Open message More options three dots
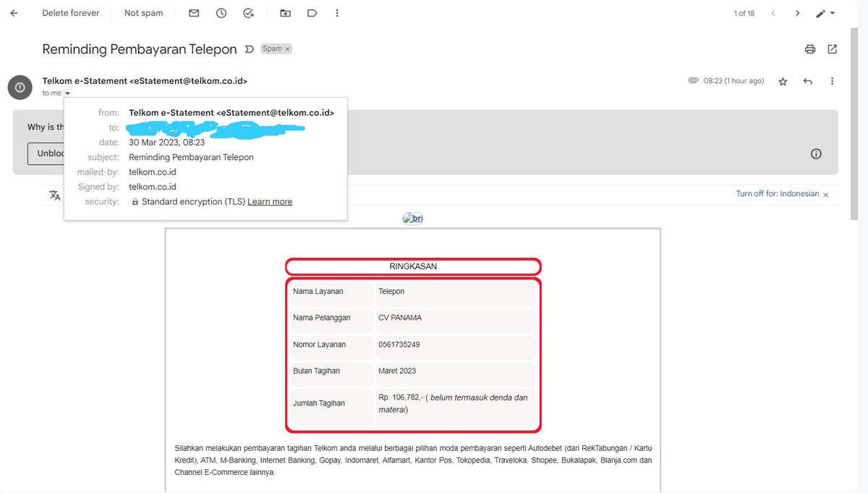Image resolution: width=868 pixels, height=493 pixels. [x=833, y=81]
